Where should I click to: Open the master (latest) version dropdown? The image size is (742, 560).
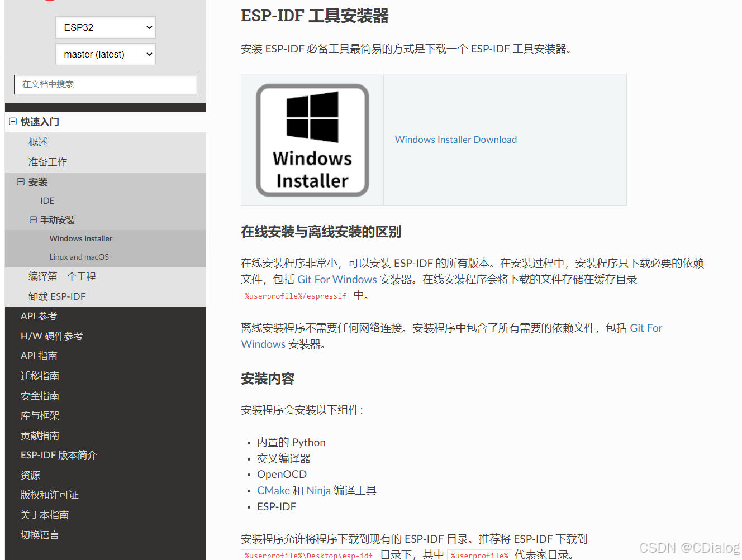(x=106, y=54)
